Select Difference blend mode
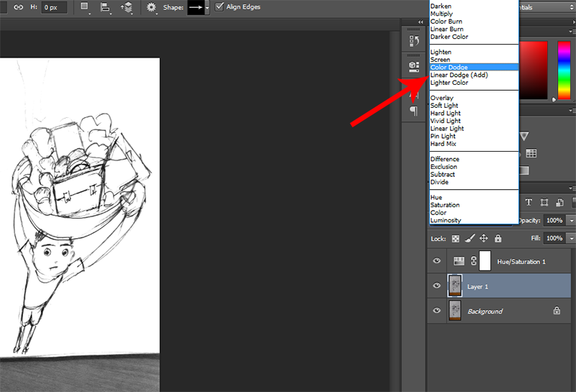576x392 pixels. (x=474, y=159)
